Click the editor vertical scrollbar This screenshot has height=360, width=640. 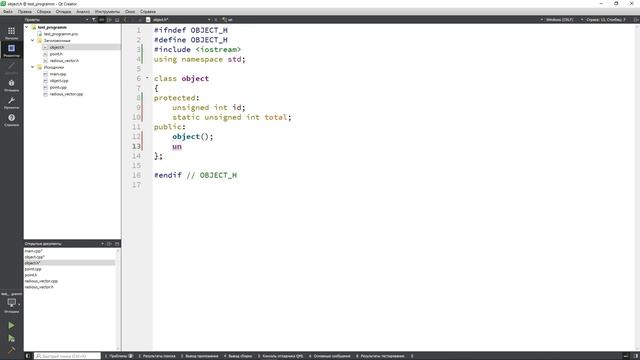(638, 187)
